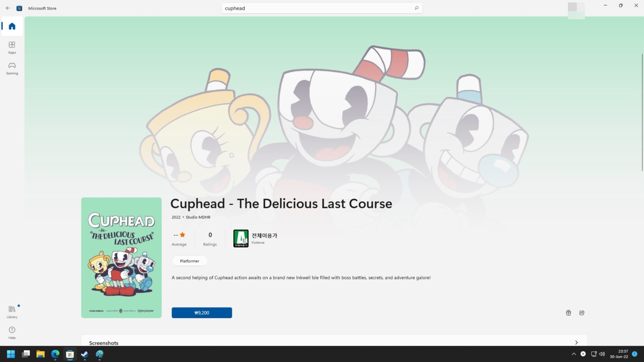Open the Library in sidebar
This screenshot has width=644, height=362.
[12, 312]
